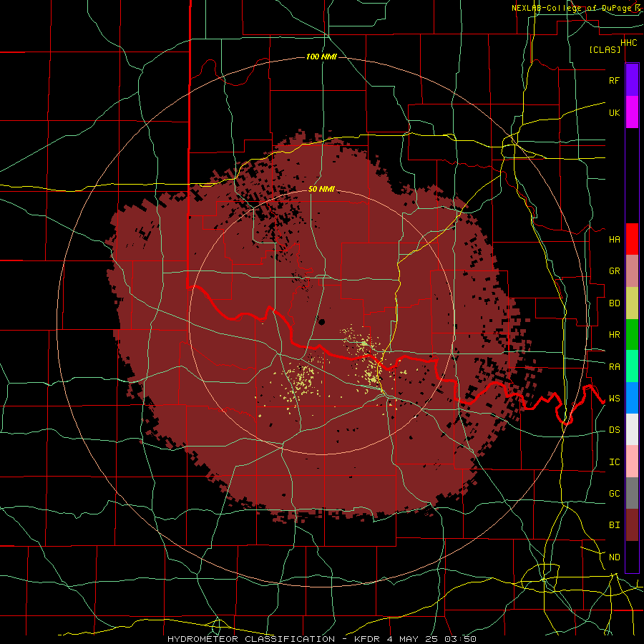Click the RF purple legend swatch
Screen dimensions: 644x644
[x=632, y=80]
